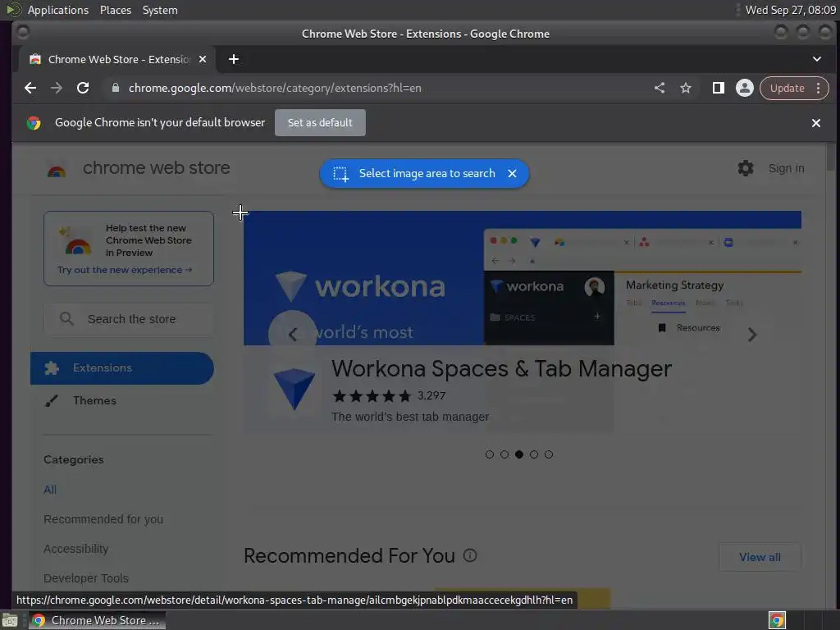The height and width of the screenshot is (630, 840).
Task: Show the next carousel slide
Action: 752,335
